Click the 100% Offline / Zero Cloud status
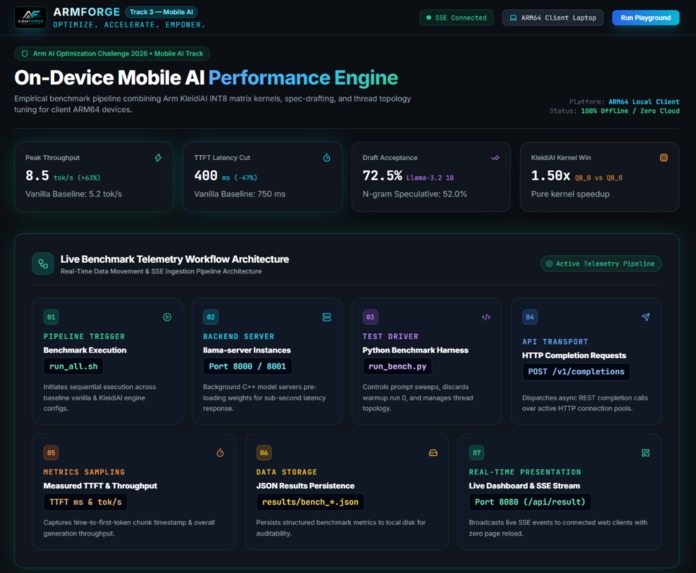The height and width of the screenshot is (573, 696). [630, 111]
